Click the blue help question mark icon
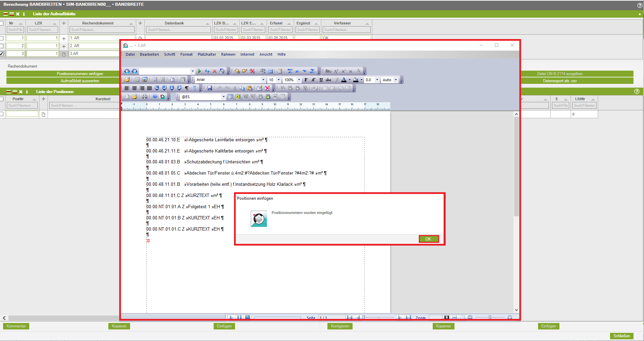This screenshot has width=644, height=341. (155, 97)
